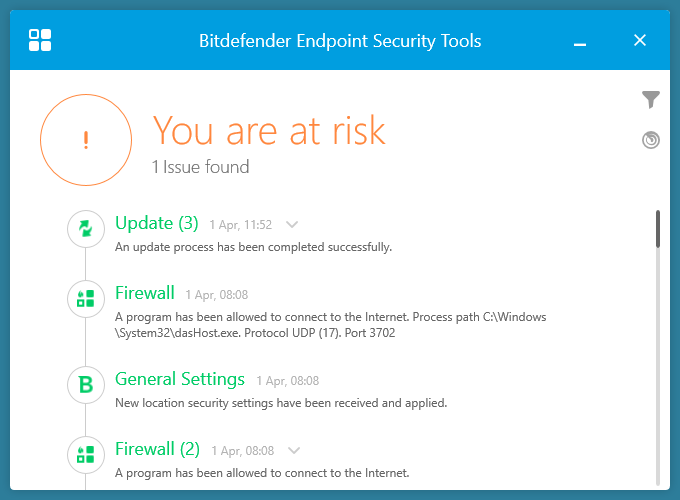The image size is (680, 500).
Task: Click the scan radar icon on right
Action: [651, 140]
